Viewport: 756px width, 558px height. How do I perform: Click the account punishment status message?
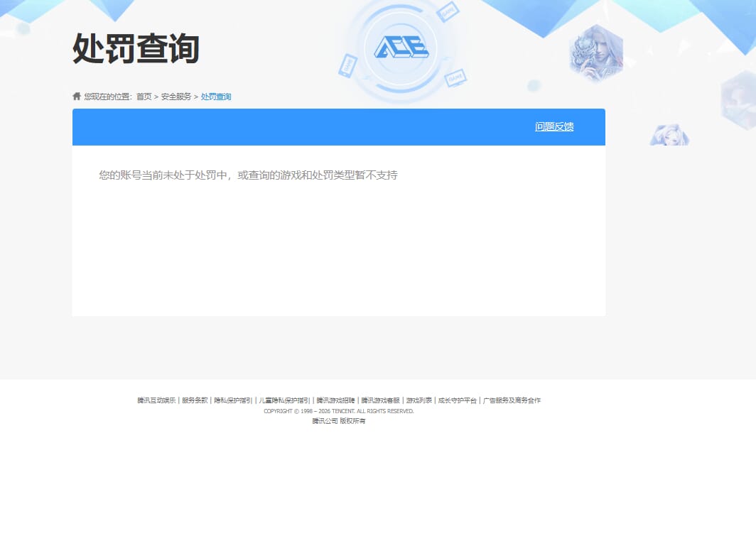pyautogui.click(x=248, y=175)
